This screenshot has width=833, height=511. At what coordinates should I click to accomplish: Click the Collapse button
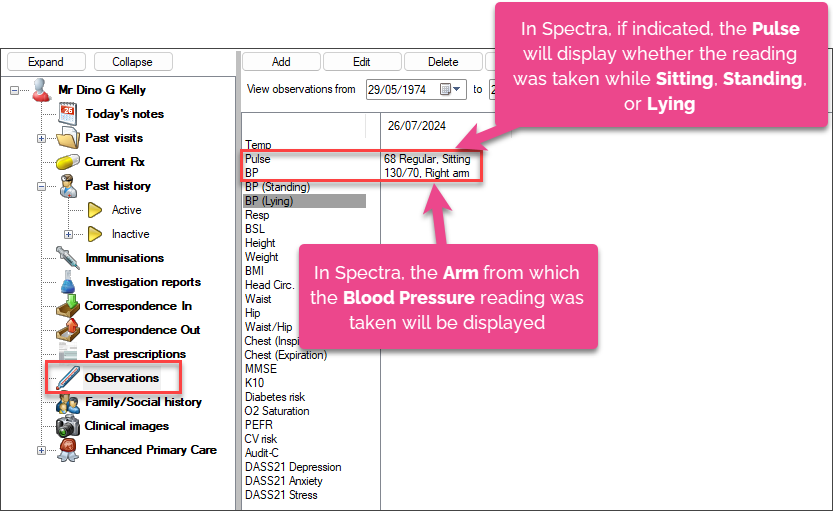(133, 62)
